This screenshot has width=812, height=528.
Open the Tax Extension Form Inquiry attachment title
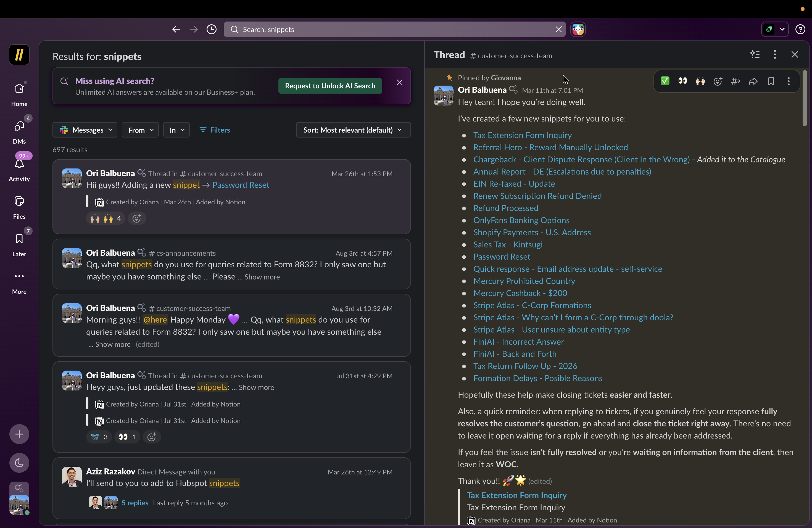(516, 495)
